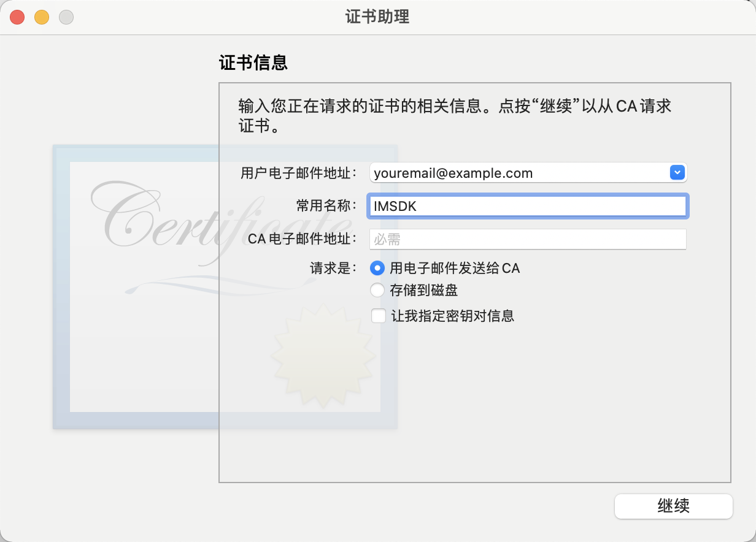
Task: Minimize the window using the yellow button
Action: coord(42,17)
